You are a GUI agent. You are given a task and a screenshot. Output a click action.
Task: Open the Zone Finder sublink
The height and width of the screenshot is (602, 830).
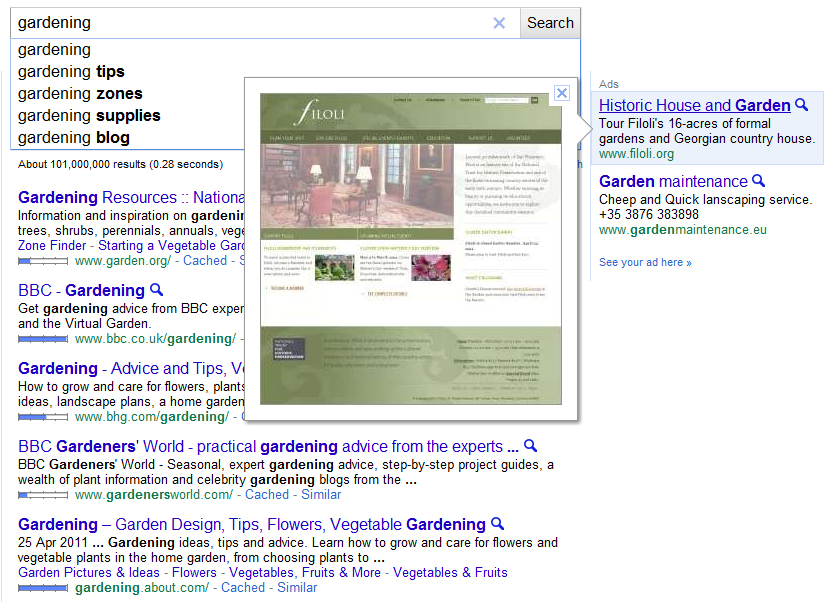[52, 246]
